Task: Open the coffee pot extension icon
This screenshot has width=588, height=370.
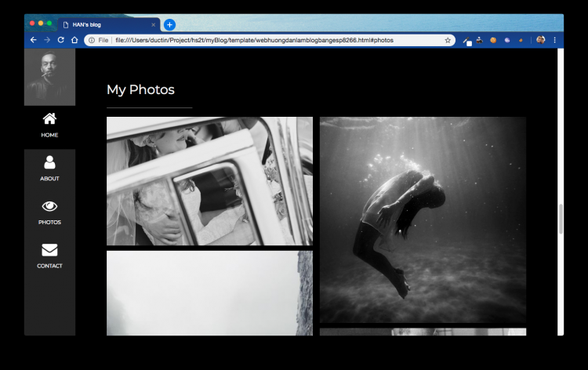Action: (480, 40)
